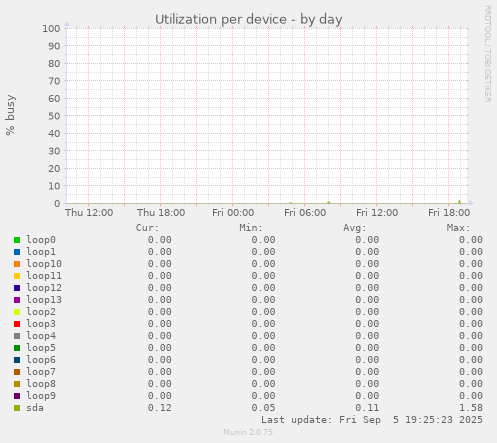This screenshot has height=443, width=497.
Task: Click the 50 y-axis label
Action: pyautogui.click(x=54, y=116)
